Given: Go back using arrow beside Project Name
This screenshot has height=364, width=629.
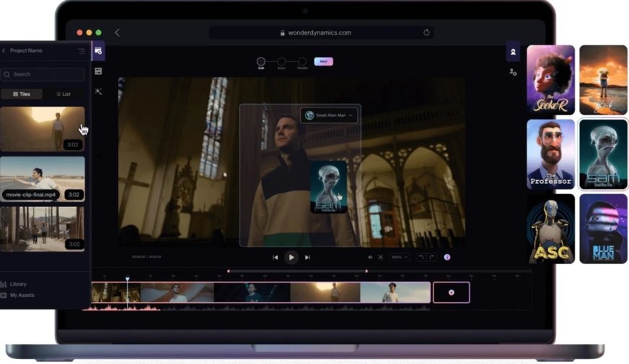Looking at the screenshot, I should (x=4, y=51).
